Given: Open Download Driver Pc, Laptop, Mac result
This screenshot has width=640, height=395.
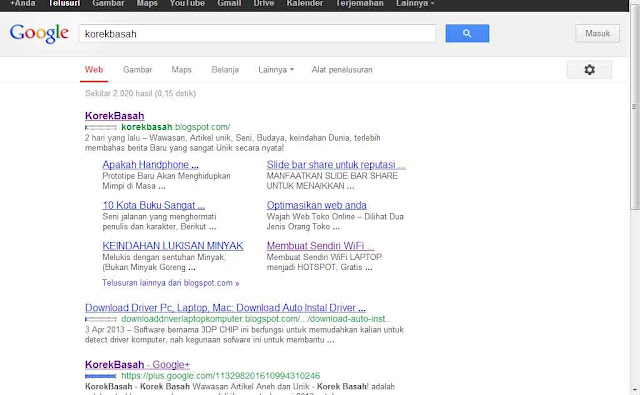Looking at the screenshot, I should (225, 308).
